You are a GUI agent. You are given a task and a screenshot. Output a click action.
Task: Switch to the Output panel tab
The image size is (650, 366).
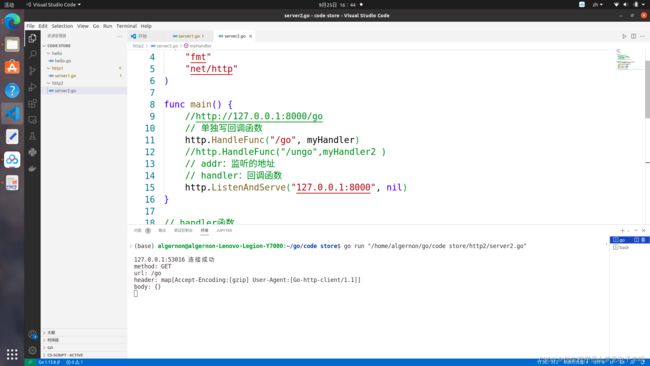coord(162,230)
